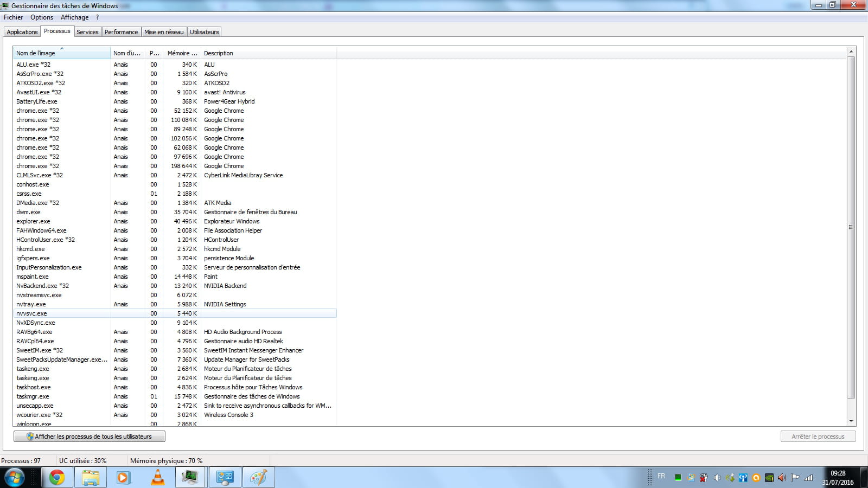Sort by Mémoire column header
The height and width of the screenshot is (488, 868).
[x=182, y=53]
